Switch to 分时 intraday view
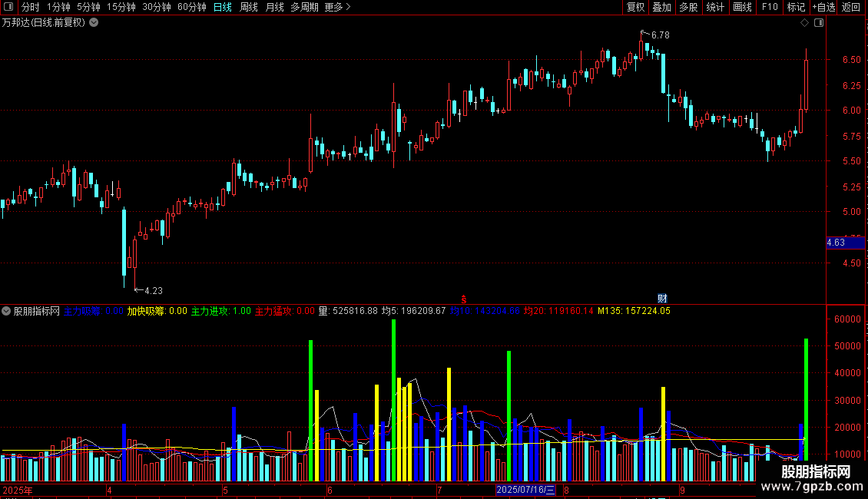The height and width of the screenshot is (499, 868). [31, 7]
